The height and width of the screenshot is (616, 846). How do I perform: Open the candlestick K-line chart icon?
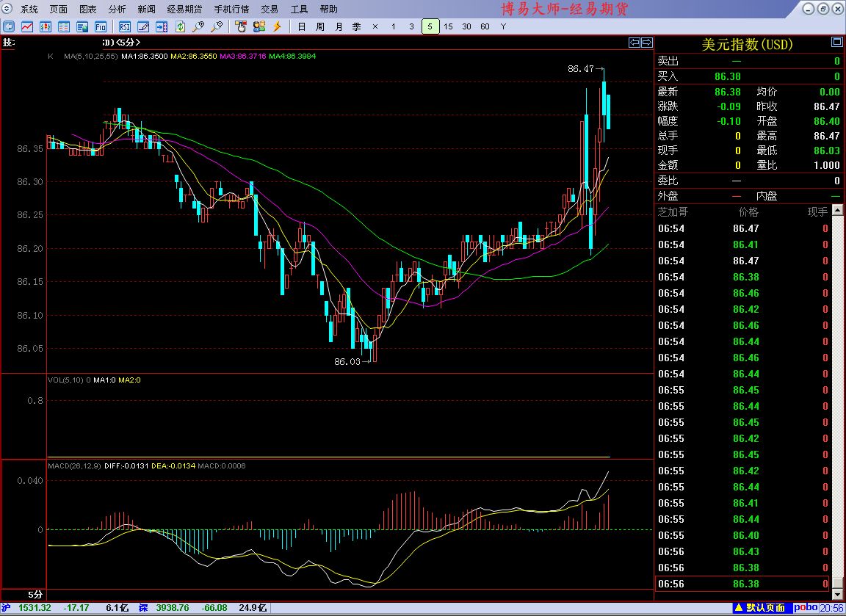click(x=46, y=26)
